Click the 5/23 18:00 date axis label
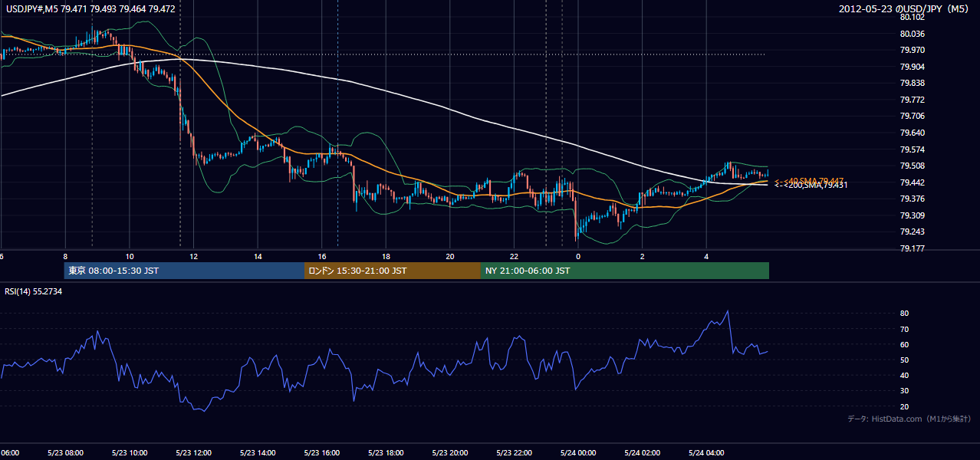This screenshot has width=980, height=460. point(386,453)
